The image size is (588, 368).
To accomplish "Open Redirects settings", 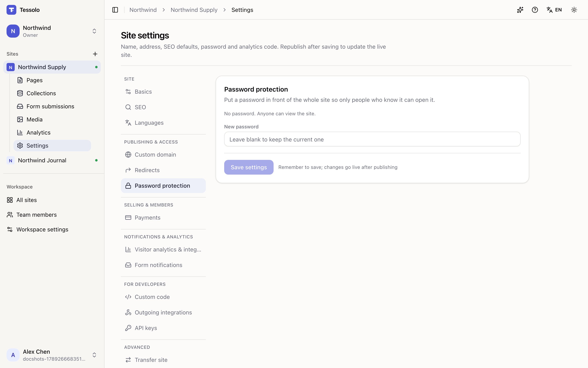I will [x=163, y=170].
